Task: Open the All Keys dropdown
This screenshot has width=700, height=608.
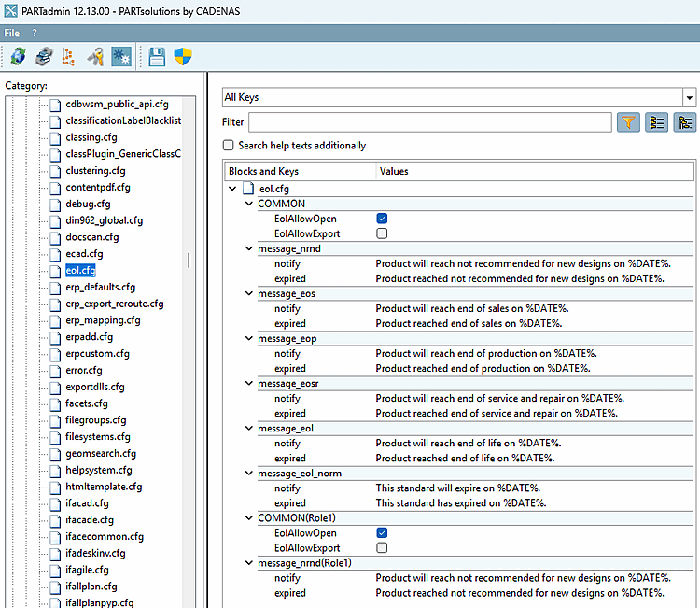Action: tap(690, 97)
